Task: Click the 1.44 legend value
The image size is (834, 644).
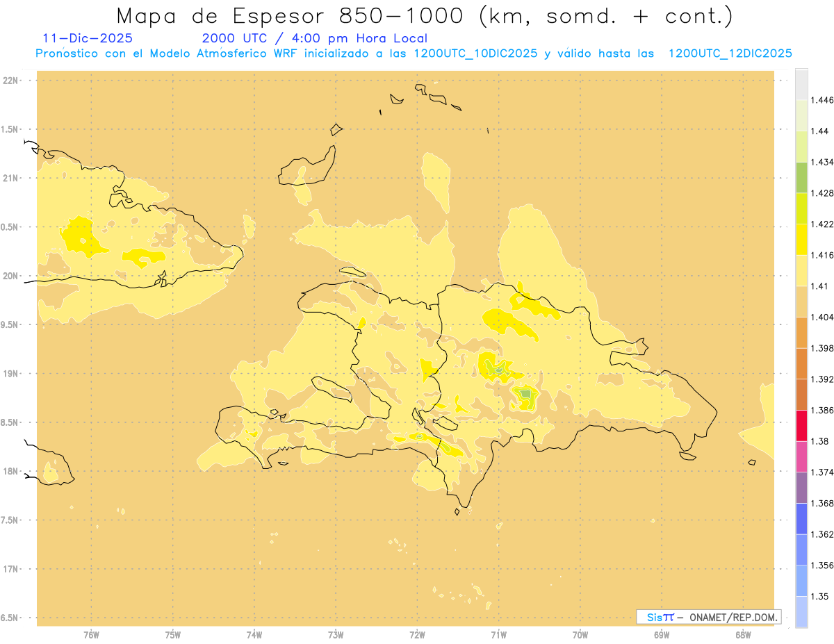Action: (819, 131)
